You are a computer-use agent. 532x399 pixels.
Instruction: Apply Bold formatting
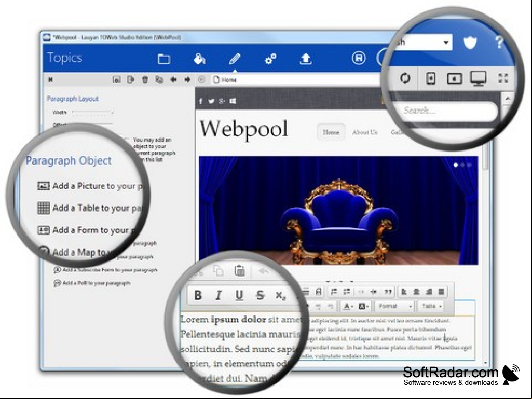198,295
